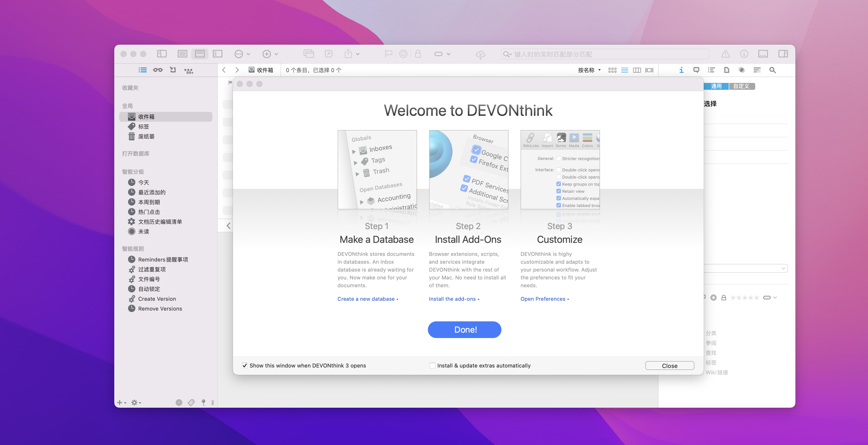Switch to the 自定义 tab in inspector
Image resolution: width=868 pixels, height=445 pixels.
[x=741, y=86]
